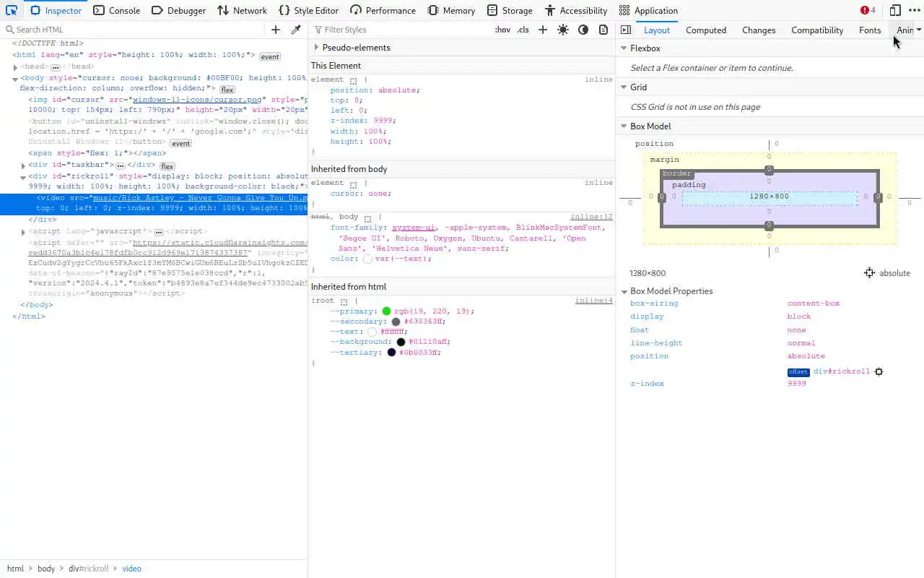Focus the Filter Styles input
Screen dimensions: 924x578
[401, 30]
